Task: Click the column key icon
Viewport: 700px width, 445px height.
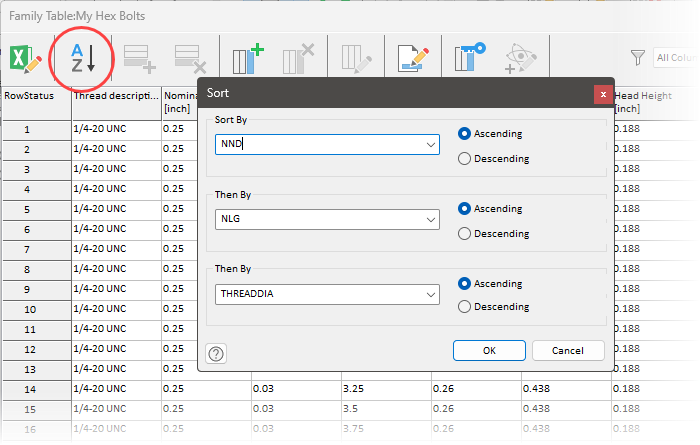Action: pyautogui.click(x=470, y=57)
